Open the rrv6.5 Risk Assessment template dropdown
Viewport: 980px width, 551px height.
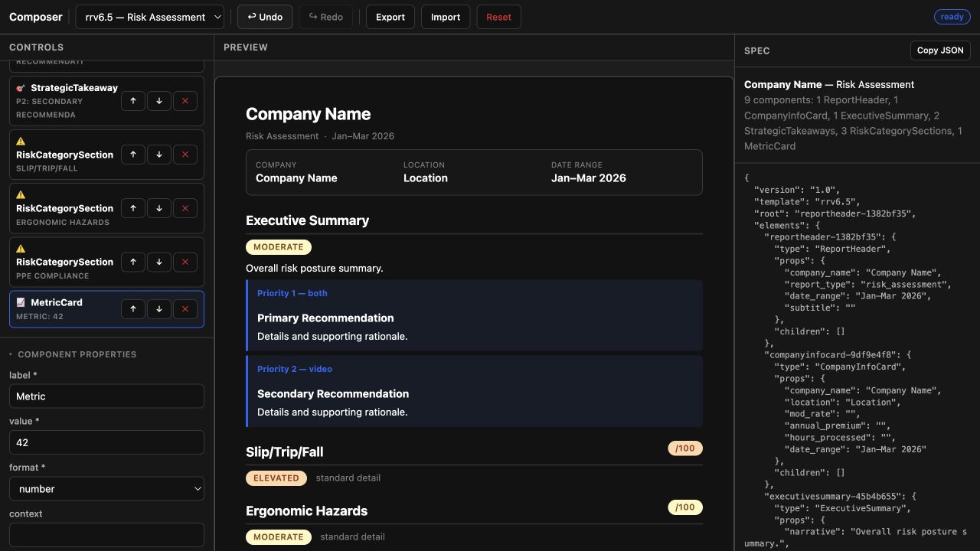[150, 17]
